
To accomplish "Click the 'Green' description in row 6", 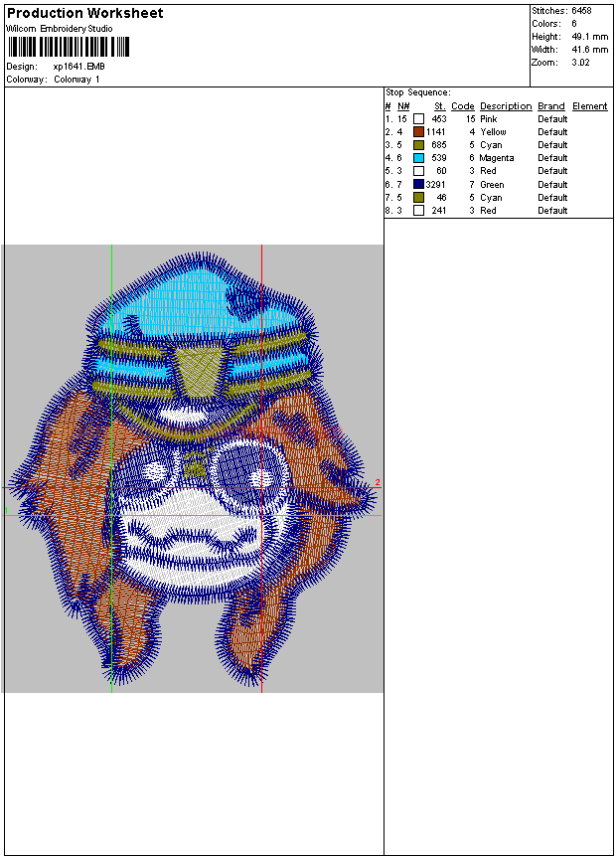I will point(492,185).
